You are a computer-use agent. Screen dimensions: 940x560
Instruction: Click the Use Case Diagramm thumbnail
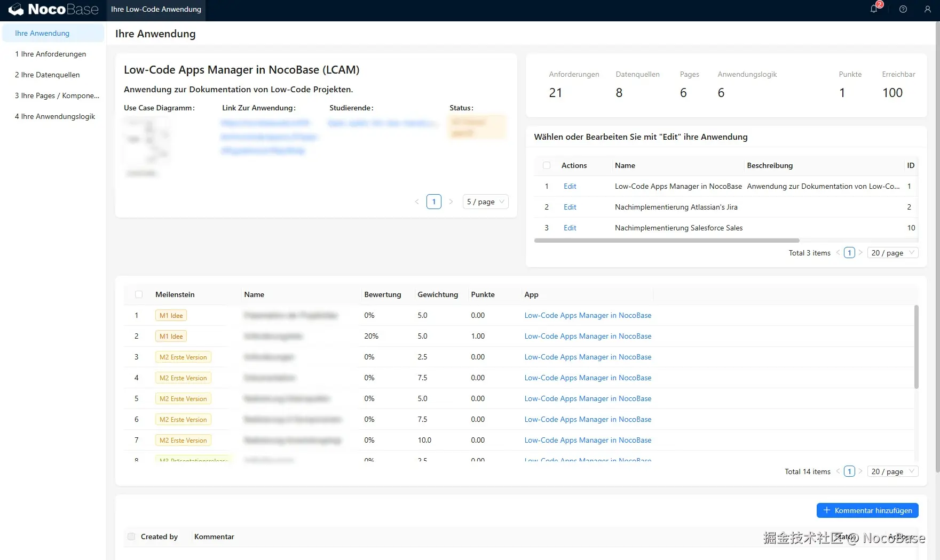click(x=147, y=141)
